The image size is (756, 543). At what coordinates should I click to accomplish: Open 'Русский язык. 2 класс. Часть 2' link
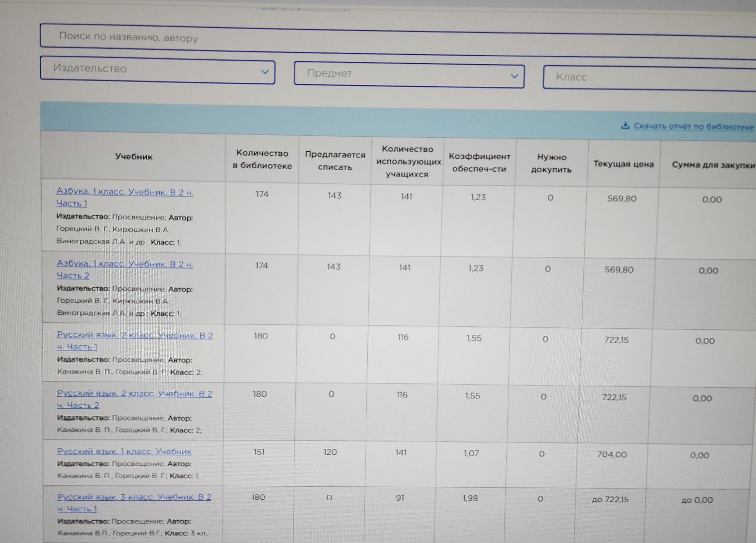[x=134, y=394]
